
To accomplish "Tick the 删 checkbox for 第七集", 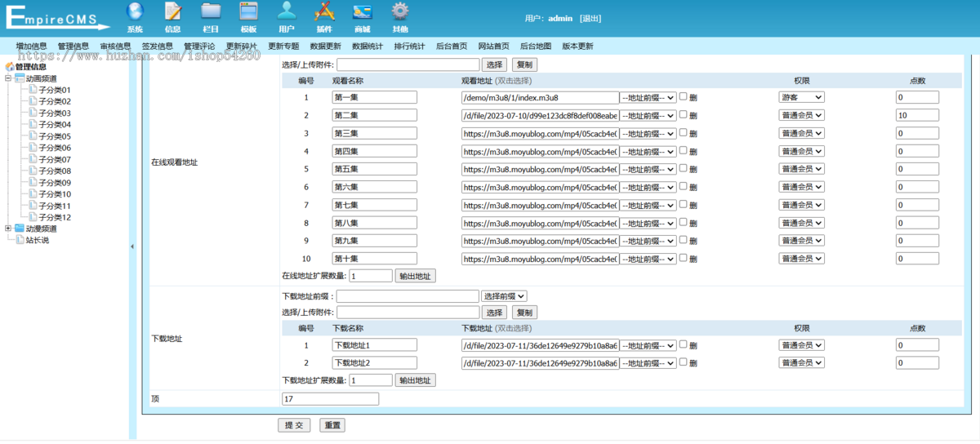I will click(684, 204).
